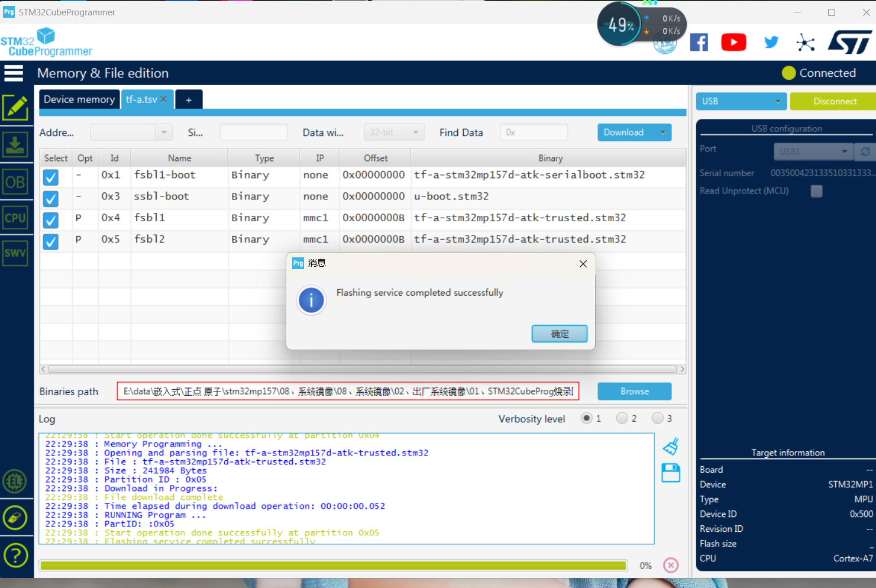Image resolution: width=876 pixels, height=588 pixels.
Task: Open the CPU panel in the sidebar
Action: [15, 218]
